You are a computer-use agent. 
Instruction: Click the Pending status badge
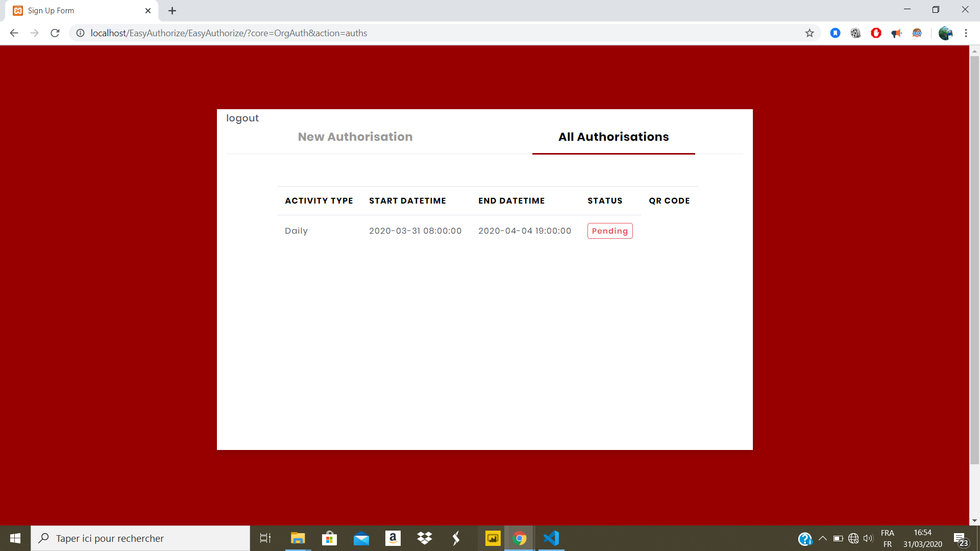pyautogui.click(x=610, y=231)
